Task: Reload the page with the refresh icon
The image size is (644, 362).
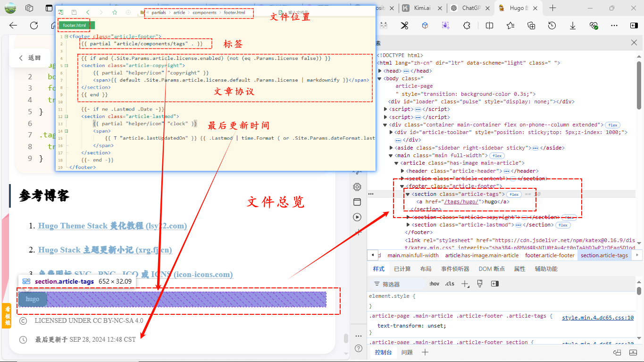Action: pyautogui.click(x=34, y=25)
